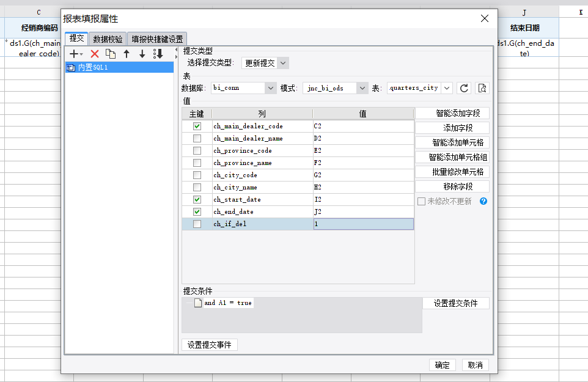The image size is (588, 382).
Task: Check primary key for ch_city_code
Action: [197, 175]
